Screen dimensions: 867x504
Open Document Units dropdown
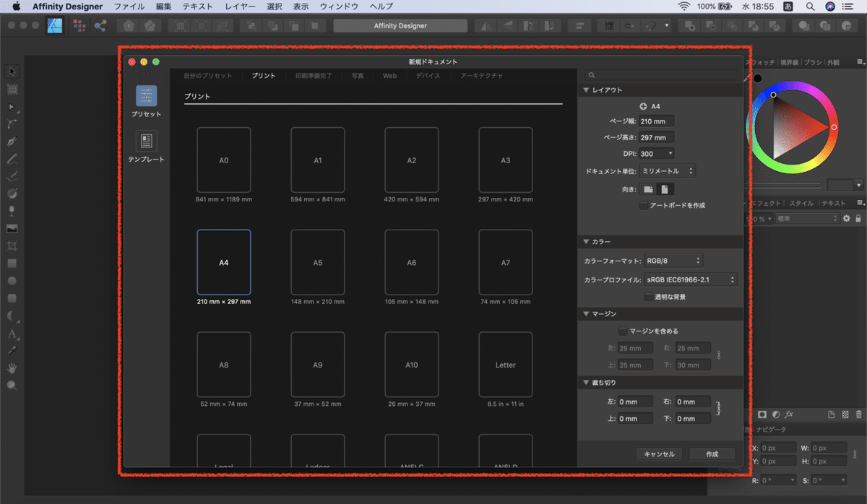click(x=667, y=172)
